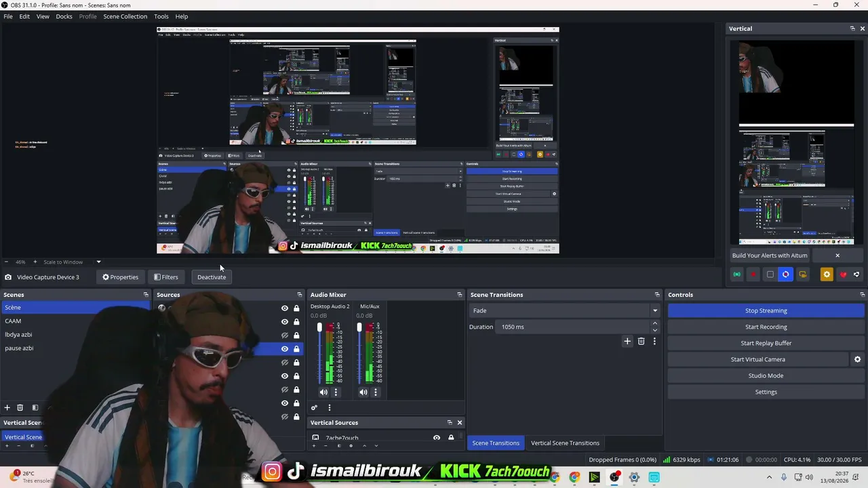Open the Fade transition dropdown
Viewport: 868px width, 488px height.
pyautogui.click(x=565, y=310)
